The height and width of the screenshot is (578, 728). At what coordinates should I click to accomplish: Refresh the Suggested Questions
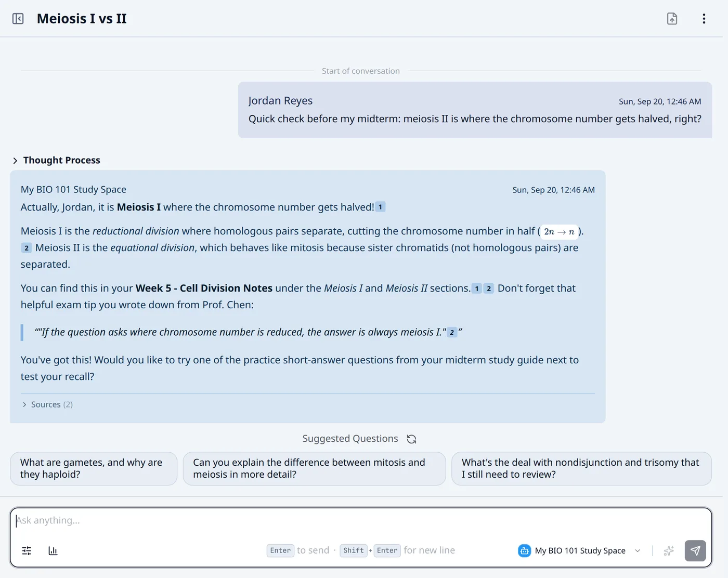pos(411,439)
